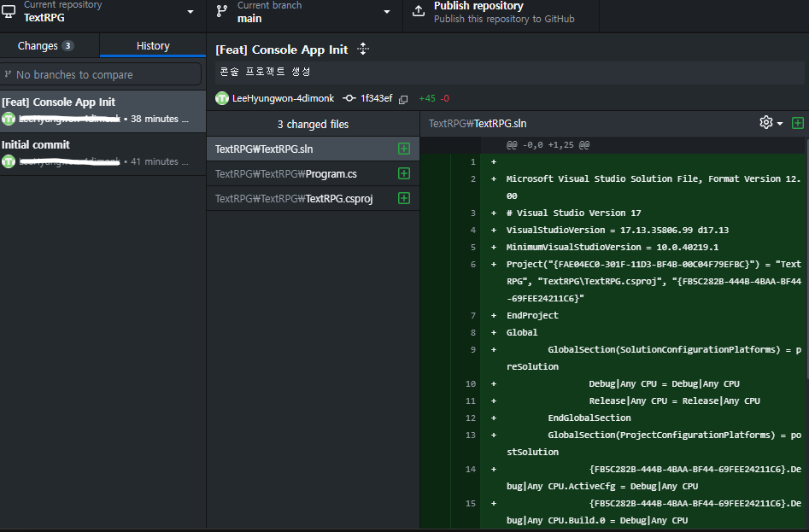The width and height of the screenshot is (809, 532).
Task: Select the TextRPG.sln changed file
Action: click(x=313, y=149)
